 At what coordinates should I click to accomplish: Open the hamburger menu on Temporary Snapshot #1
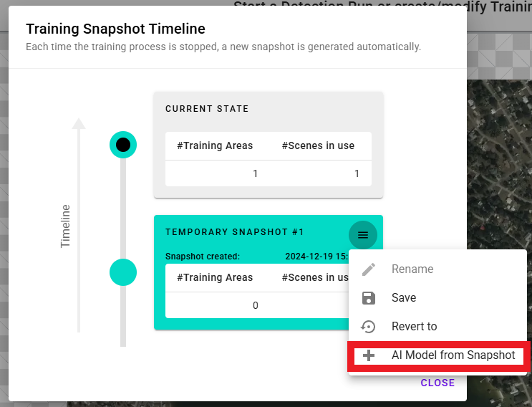(x=363, y=234)
